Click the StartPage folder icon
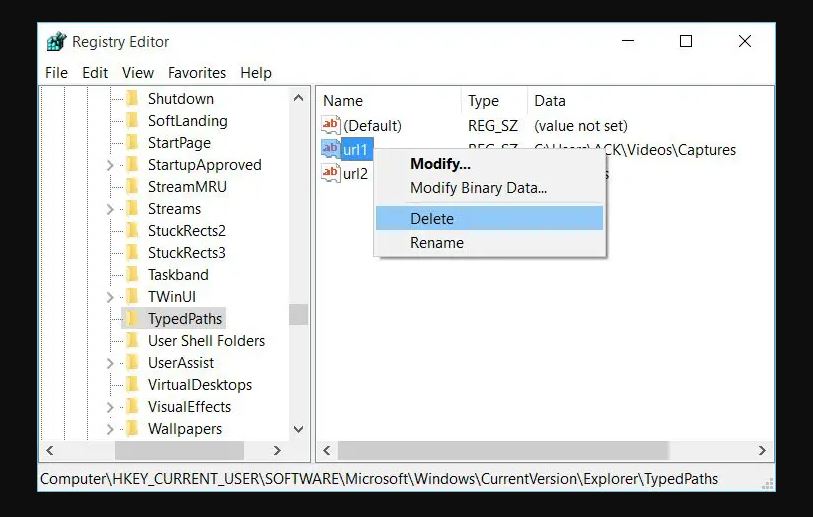The width and height of the screenshot is (813, 517). (x=132, y=142)
